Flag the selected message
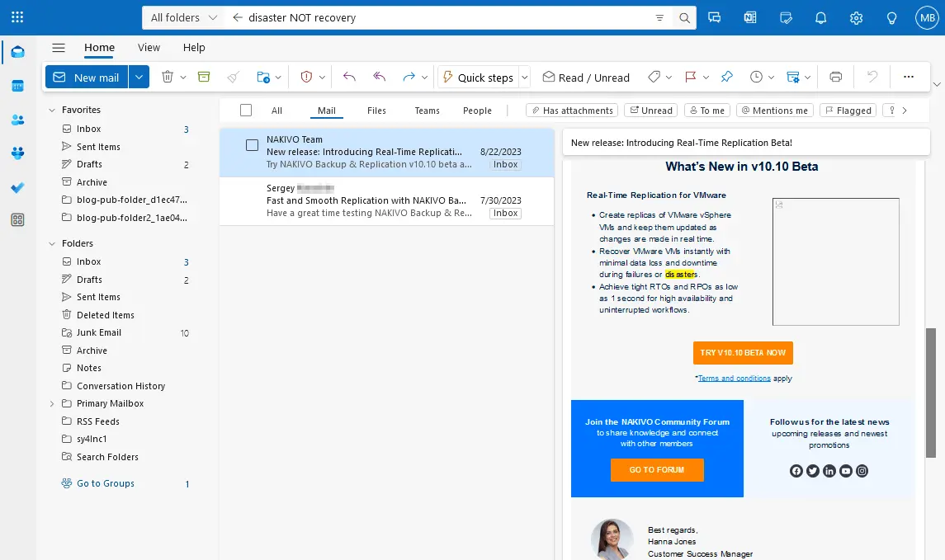945x560 pixels. [x=691, y=77]
